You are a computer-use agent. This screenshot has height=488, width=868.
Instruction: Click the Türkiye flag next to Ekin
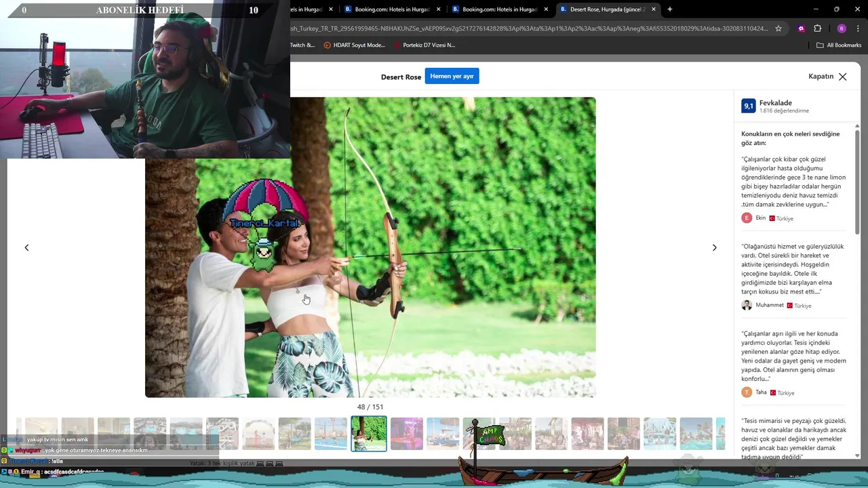pos(772,218)
